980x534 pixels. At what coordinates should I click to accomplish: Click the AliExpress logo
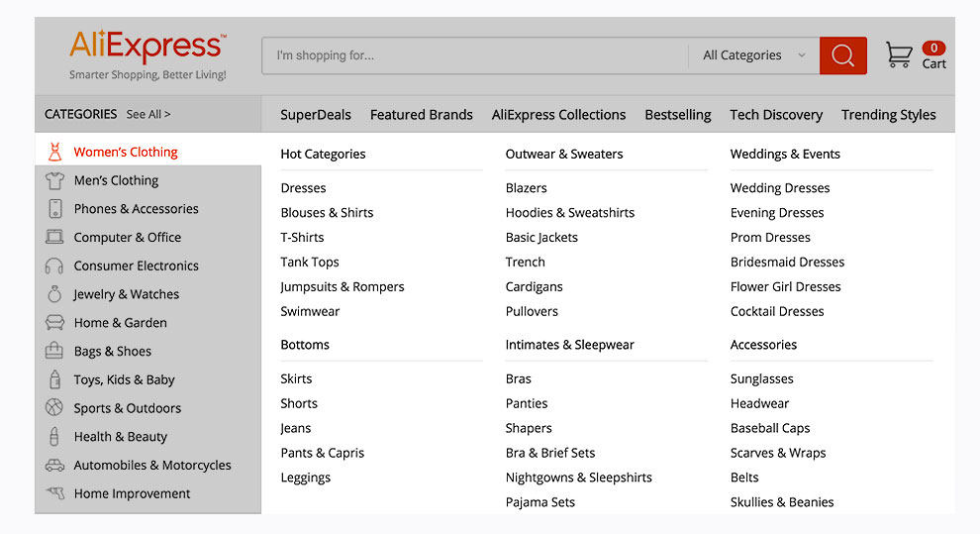click(147, 48)
